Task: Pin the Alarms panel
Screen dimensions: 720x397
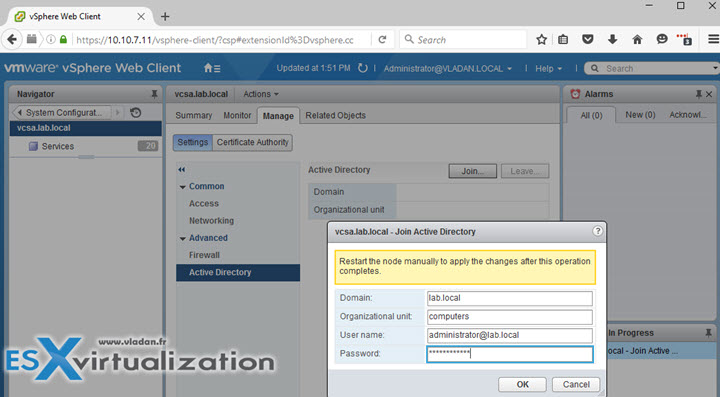Action: pos(698,94)
